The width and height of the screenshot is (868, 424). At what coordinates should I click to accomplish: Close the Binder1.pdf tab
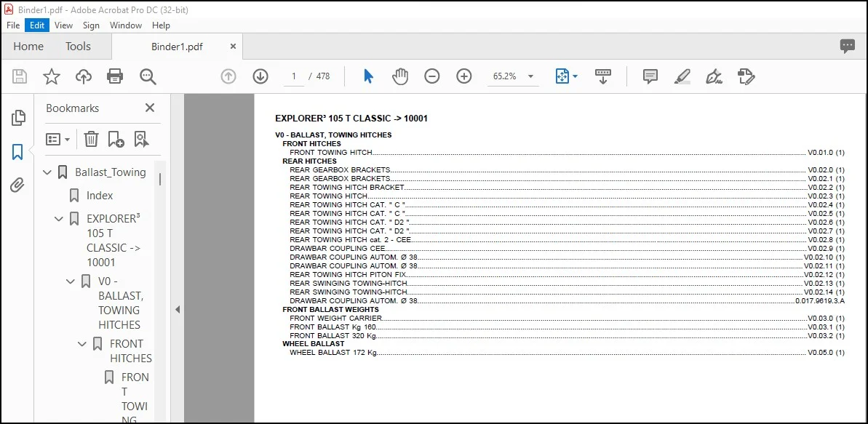click(x=233, y=47)
